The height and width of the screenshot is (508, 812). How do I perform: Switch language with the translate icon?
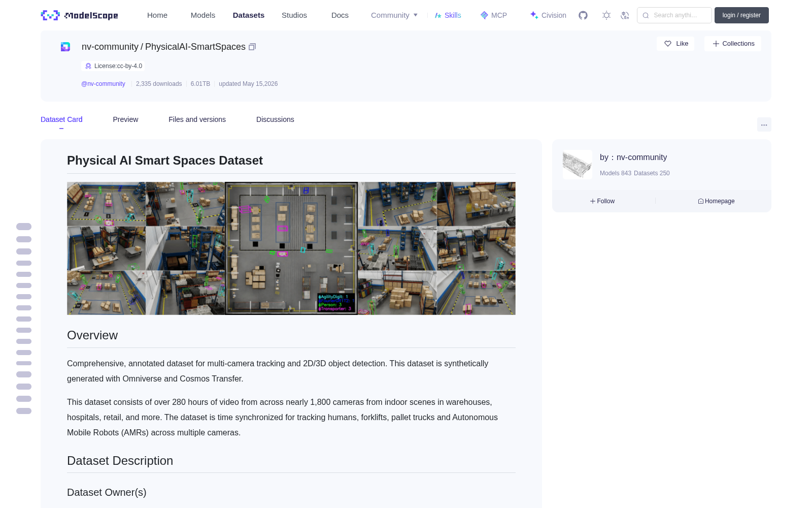(x=625, y=15)
